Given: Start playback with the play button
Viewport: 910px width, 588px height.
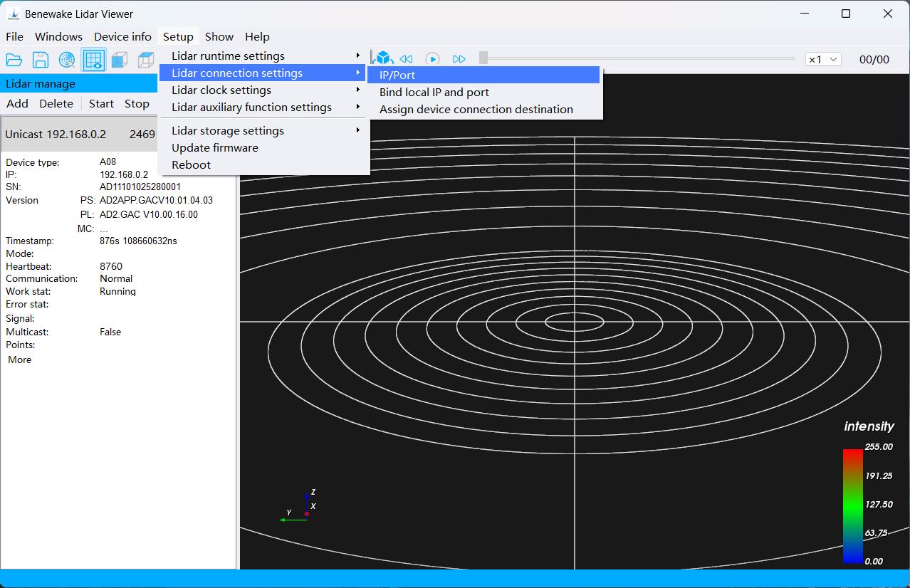Looking at the screenshot, I should point(432,59).
